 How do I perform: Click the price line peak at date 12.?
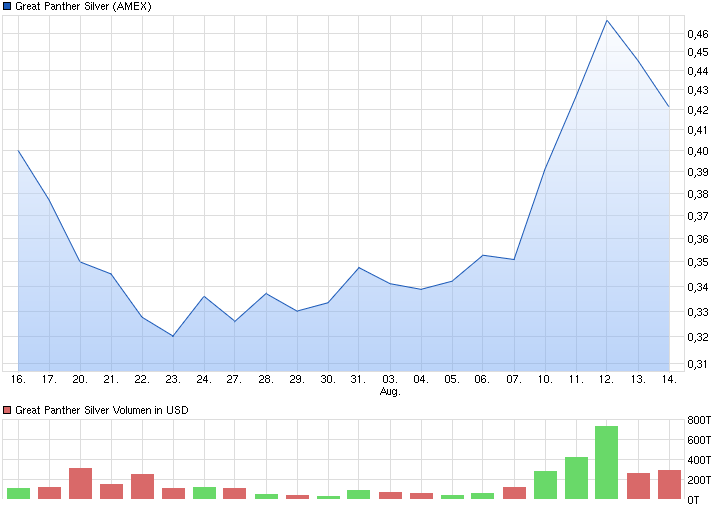(607, 20)
